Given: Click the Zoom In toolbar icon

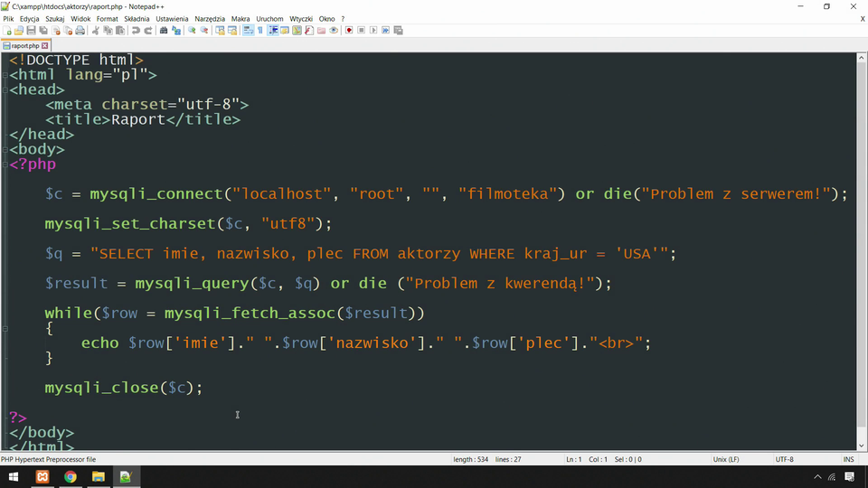Looking at the screenshot, I should point(192,31).
